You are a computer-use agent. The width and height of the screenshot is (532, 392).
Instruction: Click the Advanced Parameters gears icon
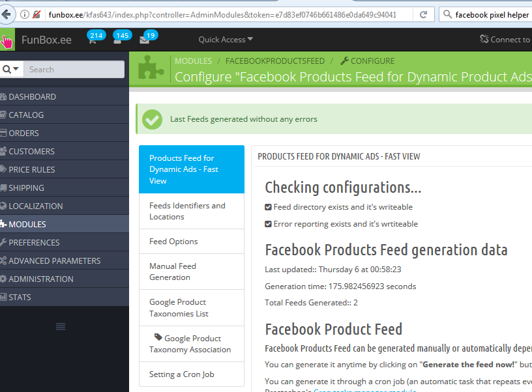coord(3,260)
